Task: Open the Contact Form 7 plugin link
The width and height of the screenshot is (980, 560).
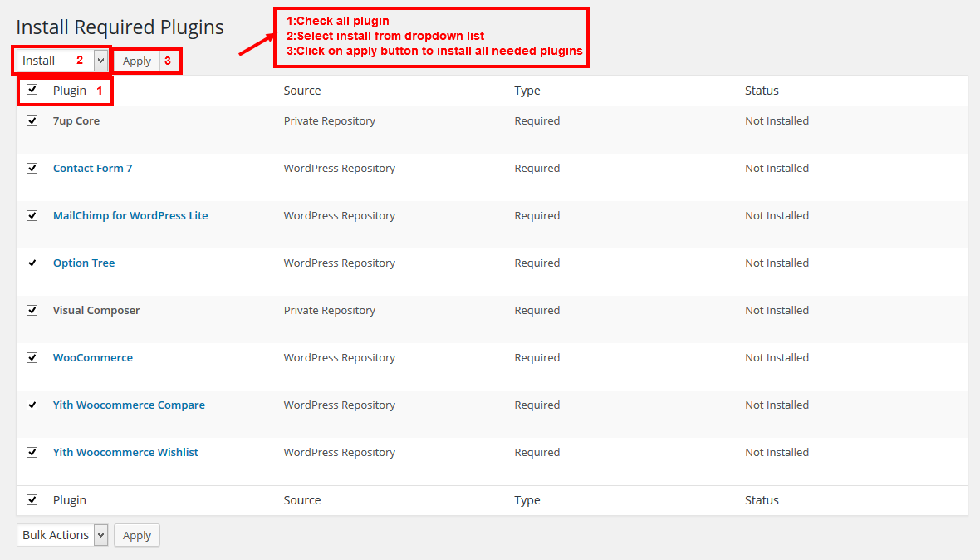Action: 92,168
